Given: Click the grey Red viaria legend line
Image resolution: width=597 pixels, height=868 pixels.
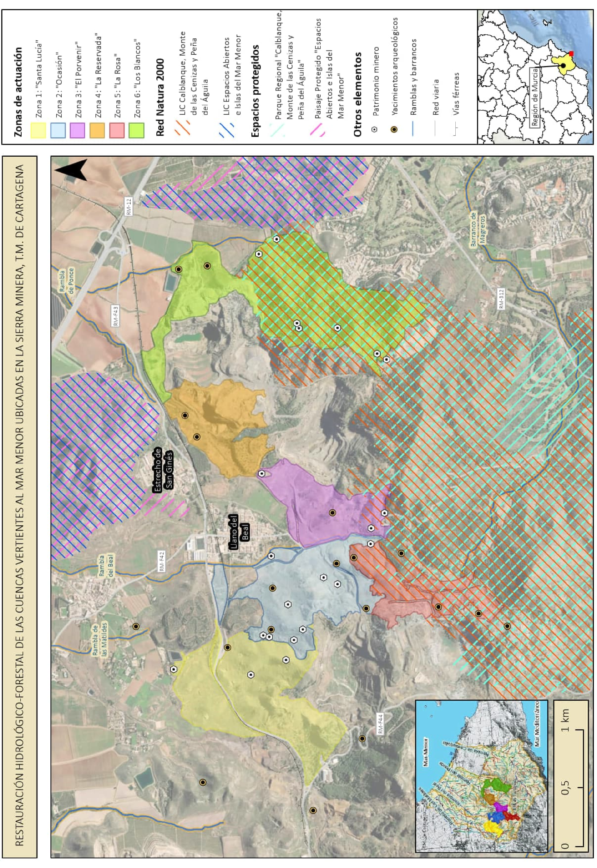Looking at the screenshot, I should pos(435,128).
